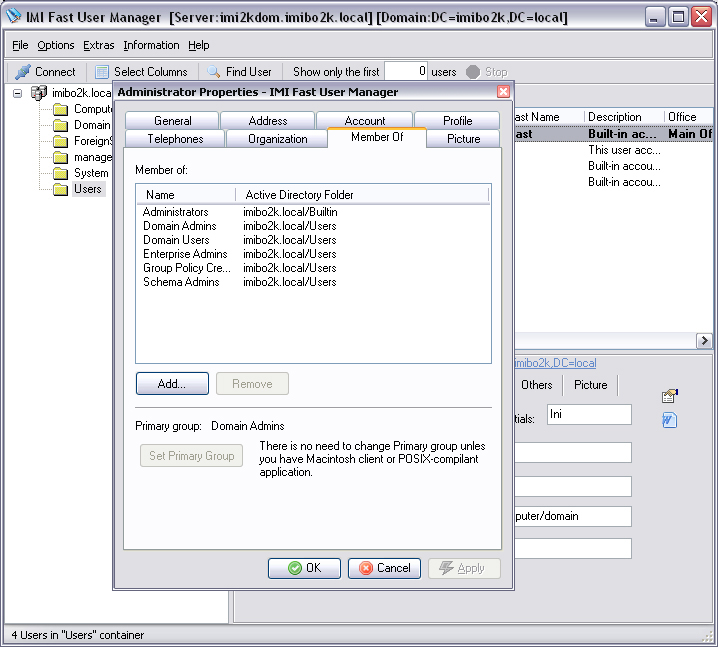This screenshot has height=647, width=718.
Task: Minimize the IMI Fast User Manager window
Action: pyautogui.click(x=655, y=17)
